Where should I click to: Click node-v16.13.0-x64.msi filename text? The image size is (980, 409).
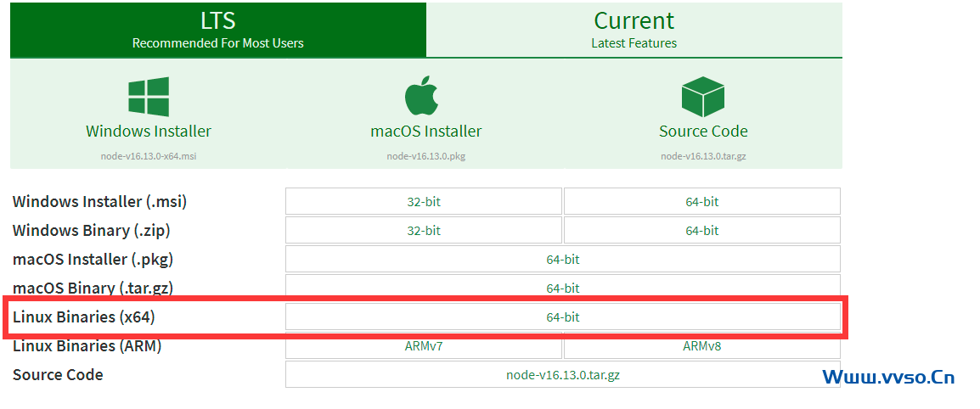point(149,156)
